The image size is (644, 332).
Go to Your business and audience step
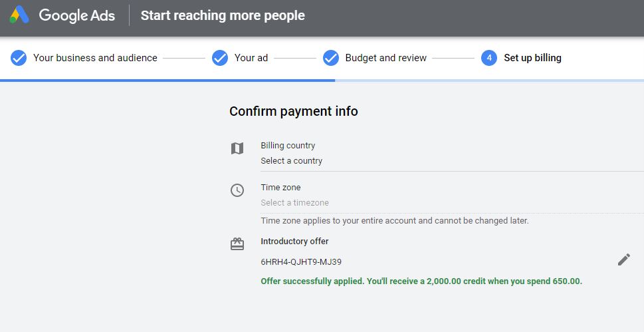pos(95,58)
